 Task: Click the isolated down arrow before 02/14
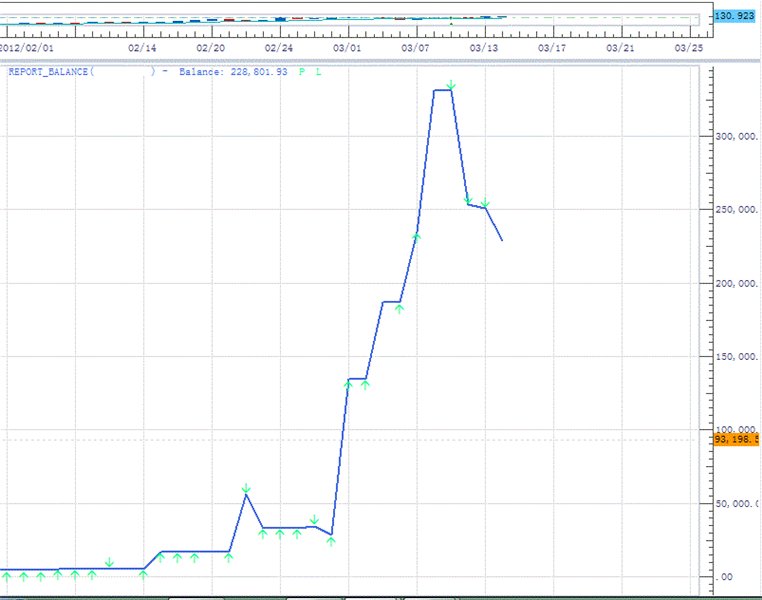tap(109, 564)
